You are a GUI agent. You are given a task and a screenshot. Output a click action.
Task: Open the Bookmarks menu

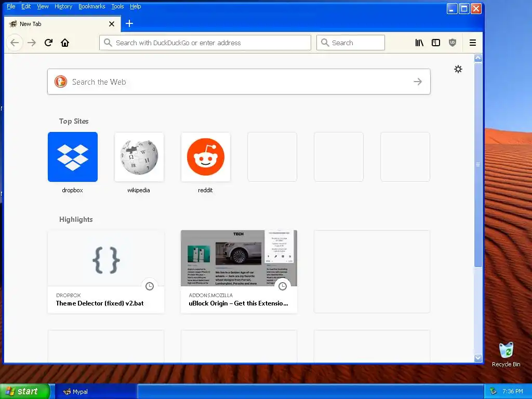point(91,6)
